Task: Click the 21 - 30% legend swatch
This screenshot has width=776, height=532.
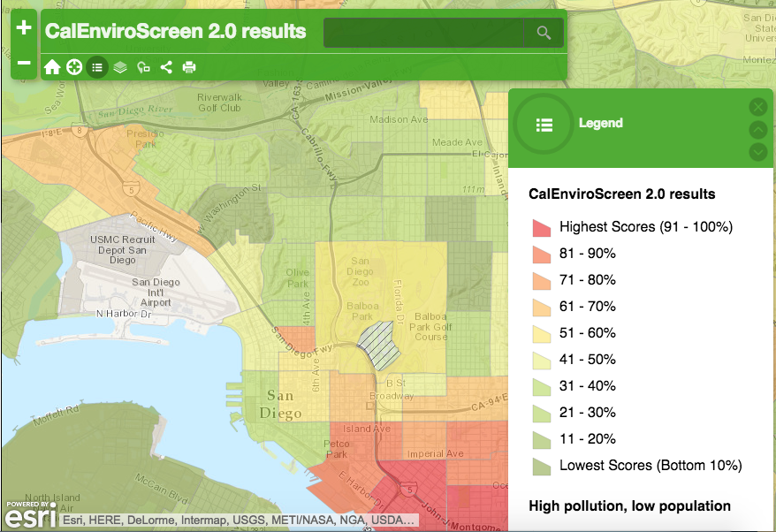Action: [542, 414]
